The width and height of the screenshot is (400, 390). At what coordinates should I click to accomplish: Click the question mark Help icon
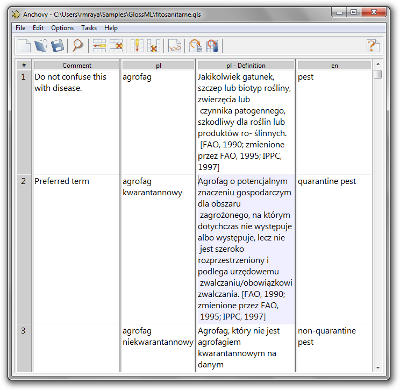click(373, 45)
